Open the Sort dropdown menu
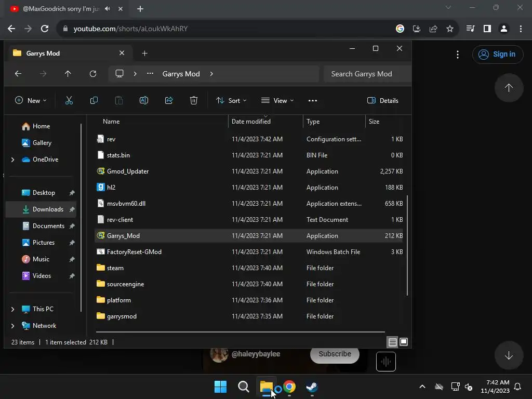The image size is (532, 399). coord(231,100)
